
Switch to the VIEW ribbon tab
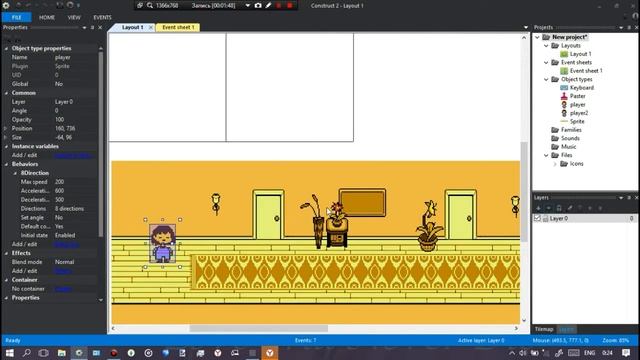click(x=74, y=18)
